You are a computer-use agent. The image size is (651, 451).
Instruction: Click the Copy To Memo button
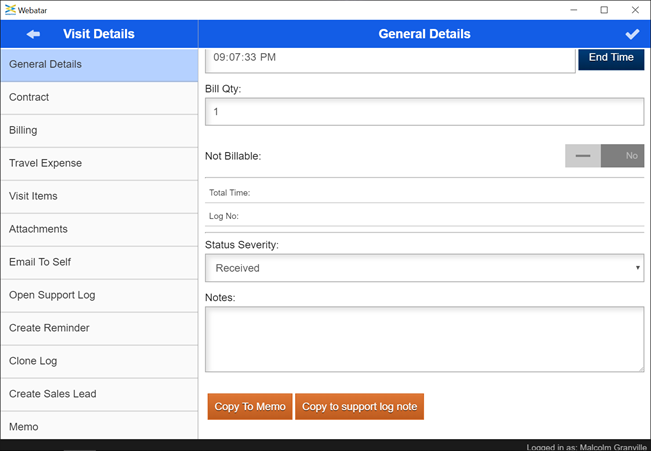tap(250, 407)
